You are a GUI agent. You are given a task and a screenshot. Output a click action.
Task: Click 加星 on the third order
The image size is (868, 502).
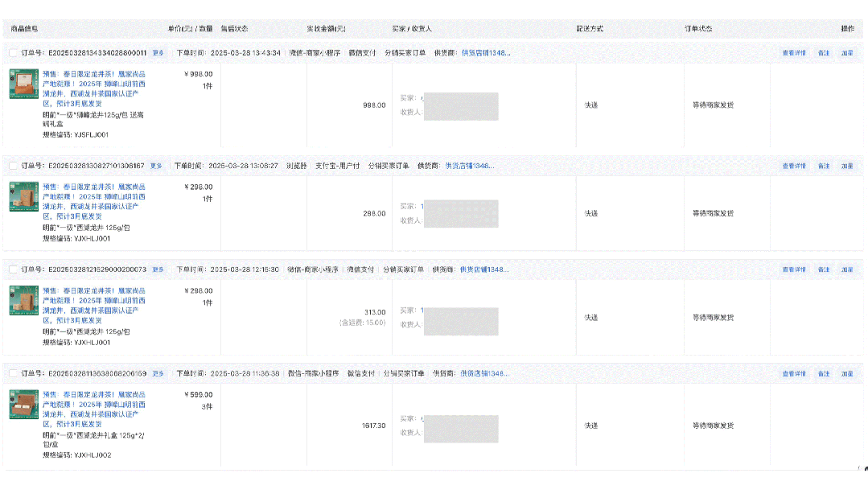click(x=847, y=270)
